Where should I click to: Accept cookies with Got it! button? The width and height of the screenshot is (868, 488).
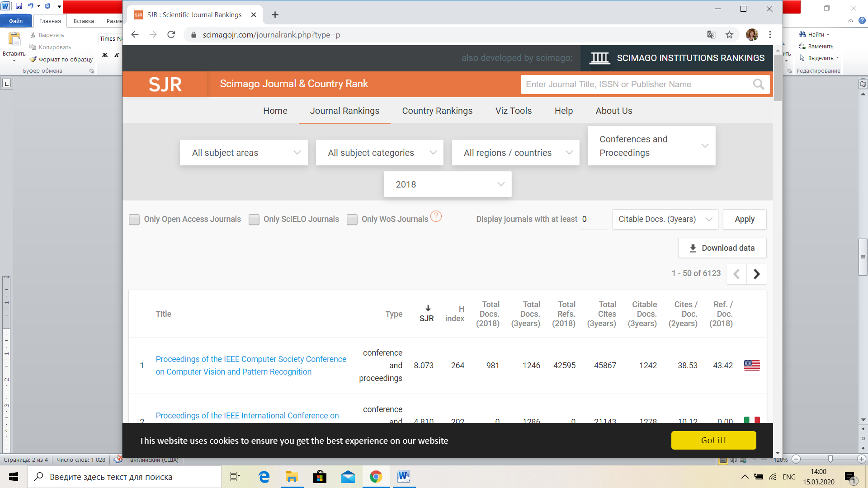click(x=713, y=441)
